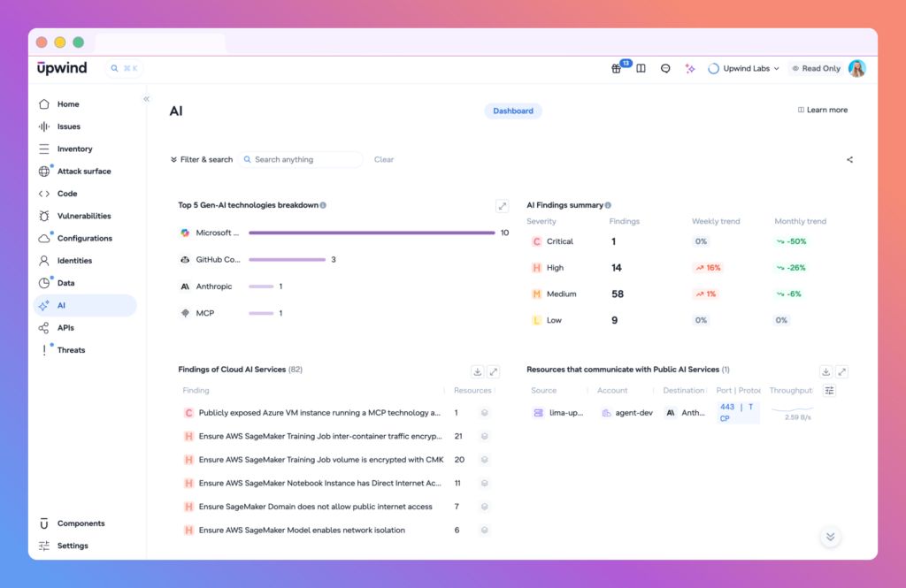The height and width of the screenshot is (588, 906).
Task: Click the Critical monthly trend -50% tag
Action: click(791, 241)
